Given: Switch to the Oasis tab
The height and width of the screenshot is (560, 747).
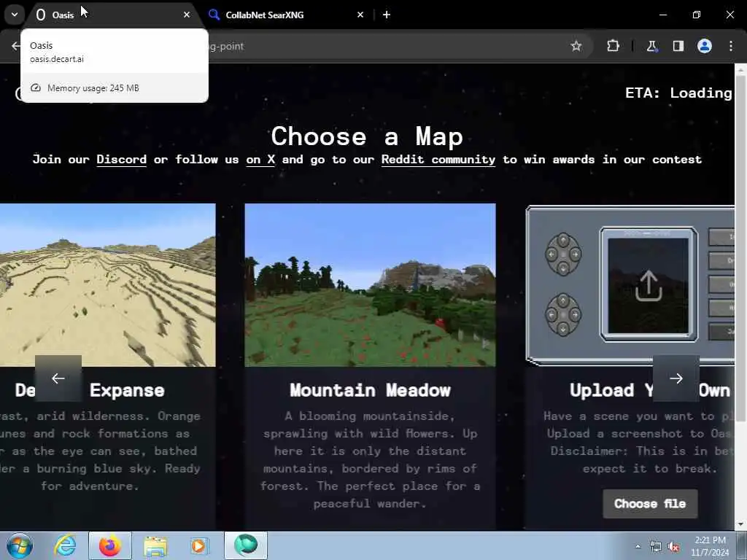Looking at the screenshot, I should 112,15.
